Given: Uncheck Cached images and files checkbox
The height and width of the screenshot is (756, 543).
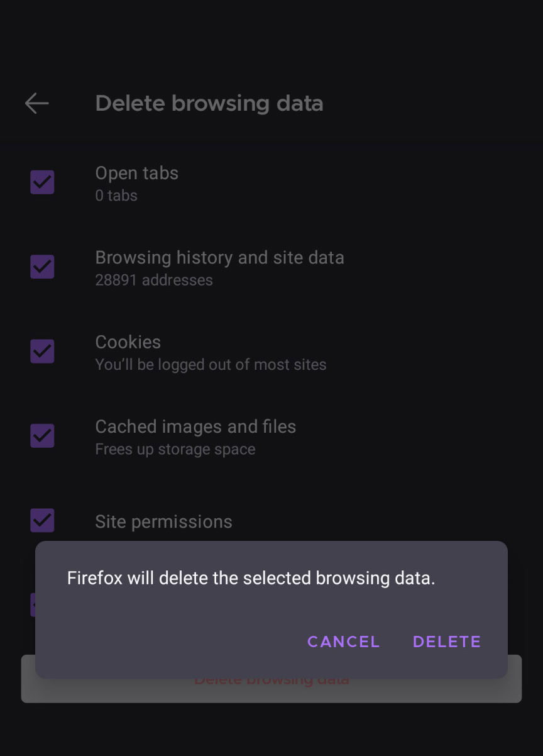Looking at the screenshot, I should point(42,435).
